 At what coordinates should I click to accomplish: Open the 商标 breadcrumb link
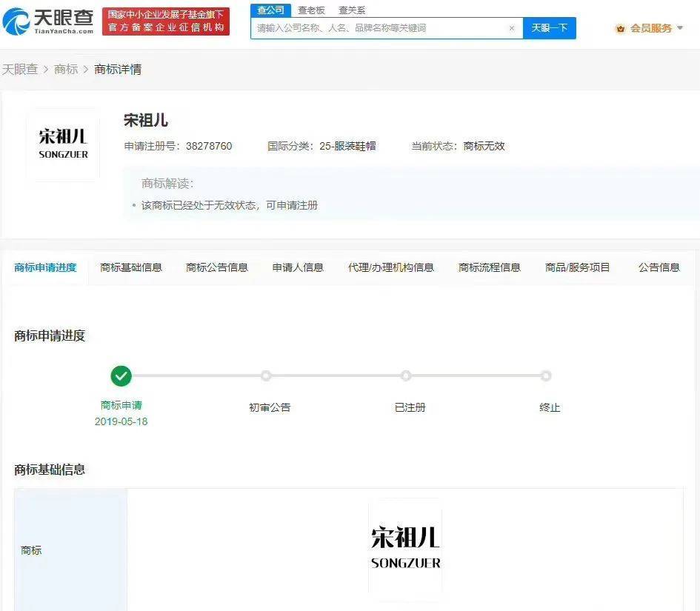tap(66, 70)
